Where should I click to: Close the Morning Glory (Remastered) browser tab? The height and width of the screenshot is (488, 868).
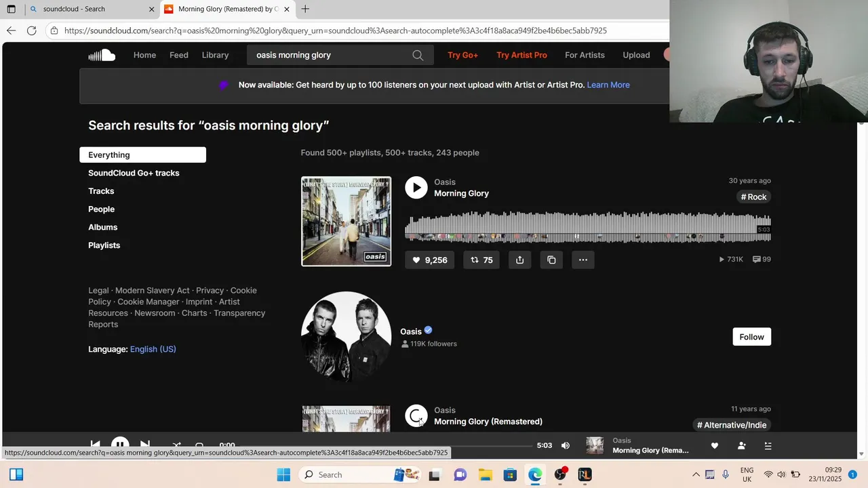coord(288,9)
